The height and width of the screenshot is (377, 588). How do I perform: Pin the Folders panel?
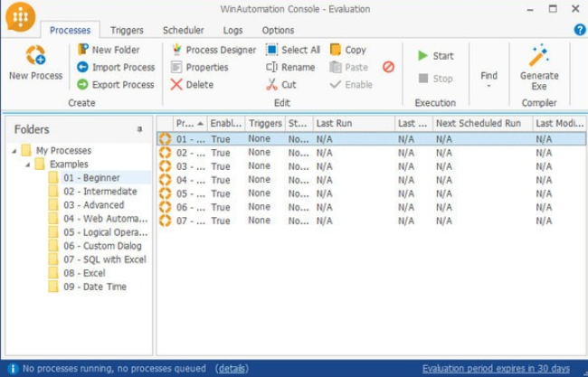pyautogui.click(x=139, y=129)
